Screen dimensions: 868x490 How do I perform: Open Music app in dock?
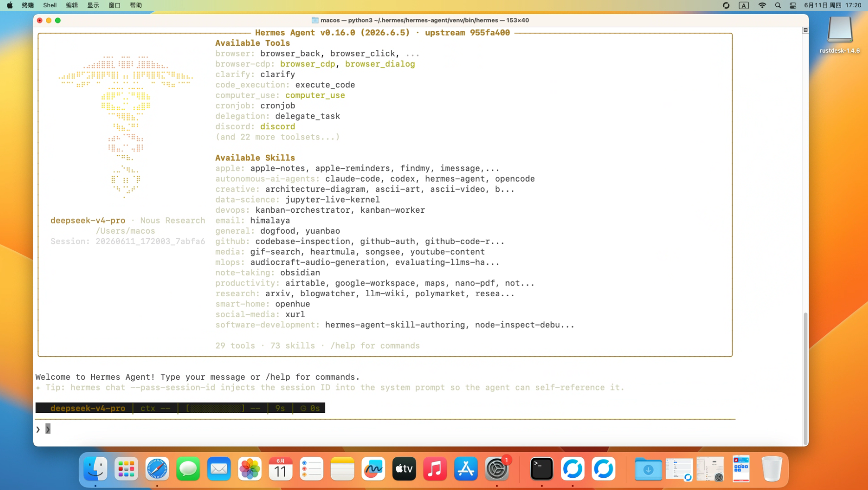(x=435, y=469)
